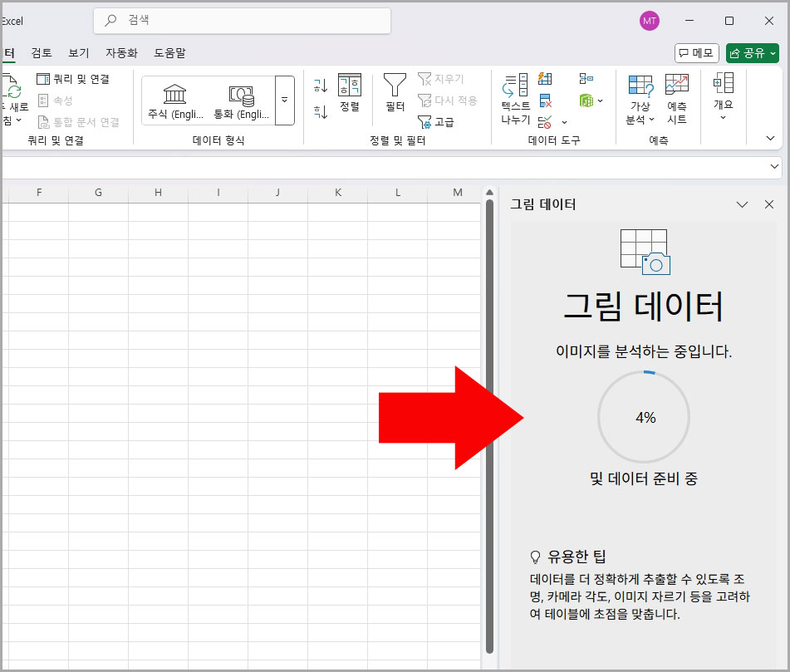Click the search magnifier icon

coord(110,20)
